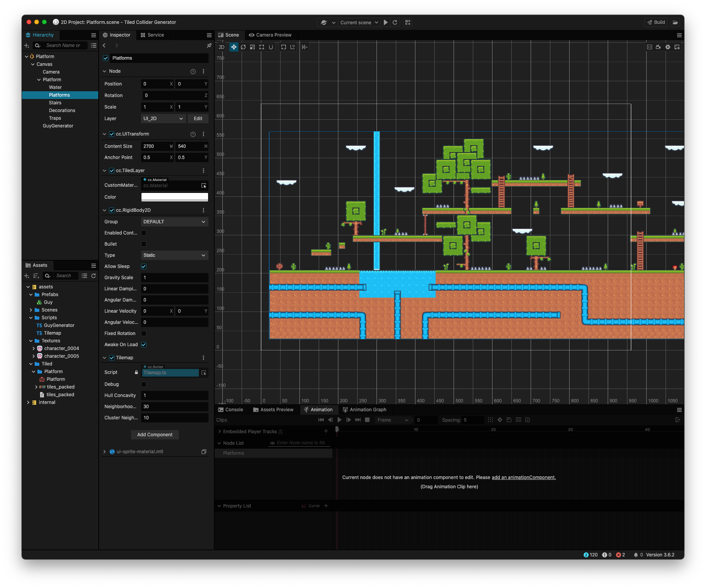Image resolution: width=706 pixels, height=588 pixels.
Task: Toggle local/world coordinate icon
Action: pyautogui.click(x=292, y=47)
